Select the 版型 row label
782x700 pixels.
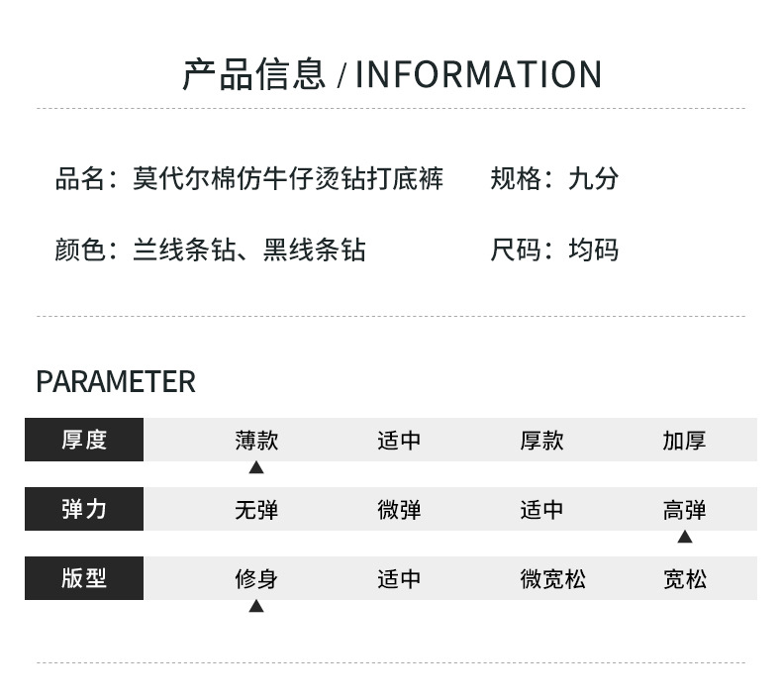(x=84, y=578)
